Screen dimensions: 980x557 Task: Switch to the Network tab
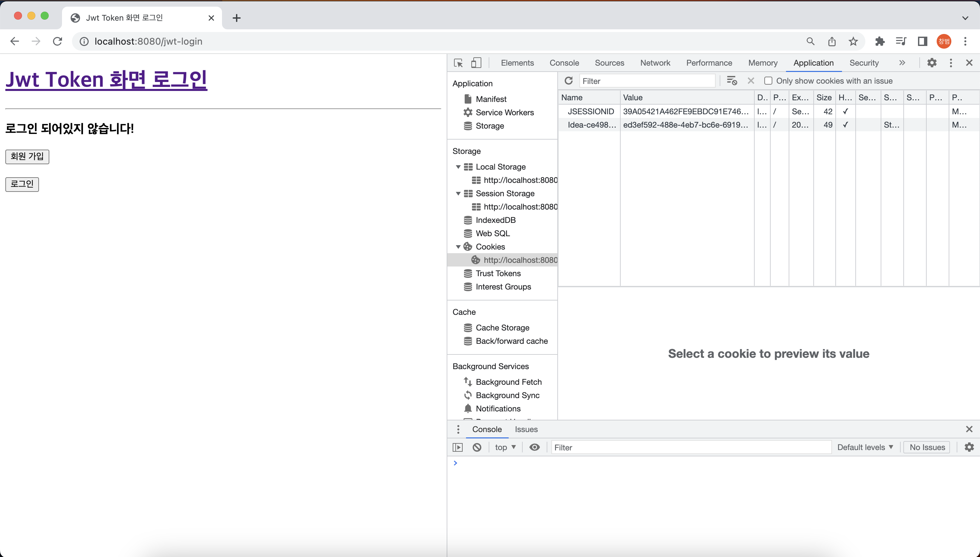pos(655,63)
